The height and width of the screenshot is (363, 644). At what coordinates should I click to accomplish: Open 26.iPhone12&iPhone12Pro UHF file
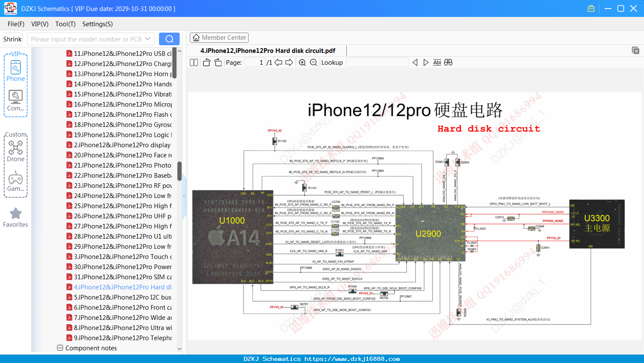coord(119,216)
